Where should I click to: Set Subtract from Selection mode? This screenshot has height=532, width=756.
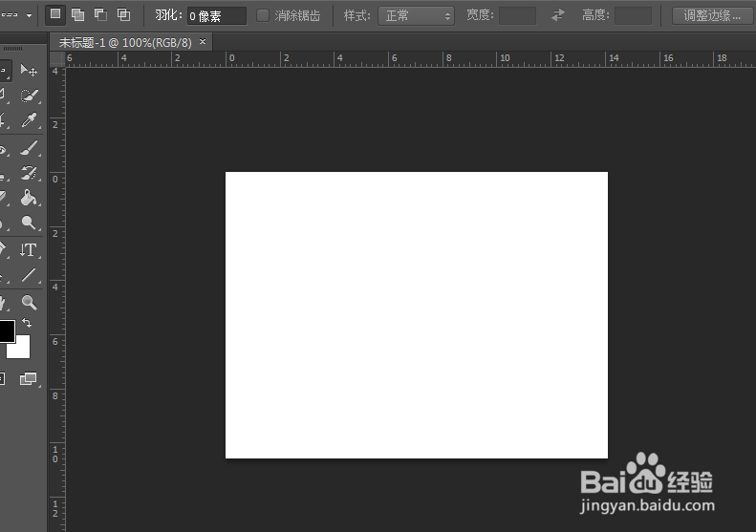(100, 15)
